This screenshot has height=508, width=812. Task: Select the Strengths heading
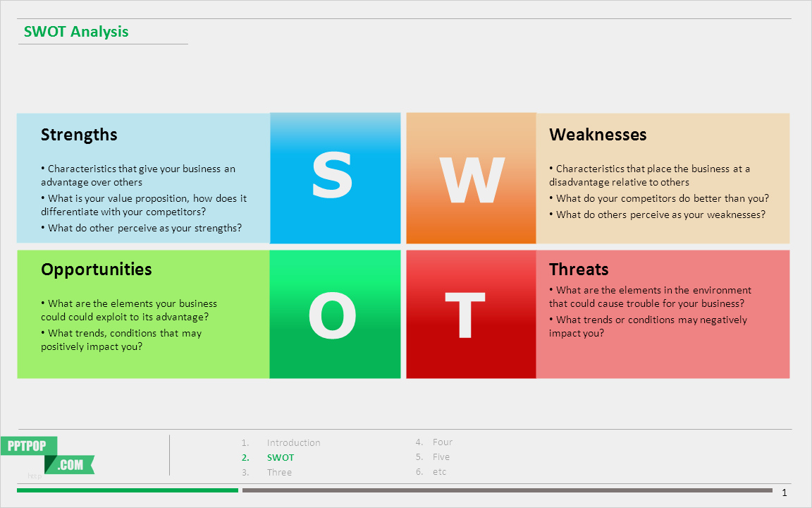[x=79, y=135]
